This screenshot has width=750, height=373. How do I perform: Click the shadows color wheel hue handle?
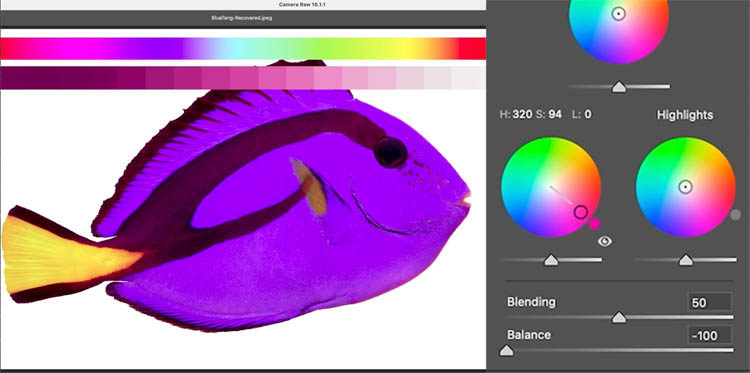(580, 212)
